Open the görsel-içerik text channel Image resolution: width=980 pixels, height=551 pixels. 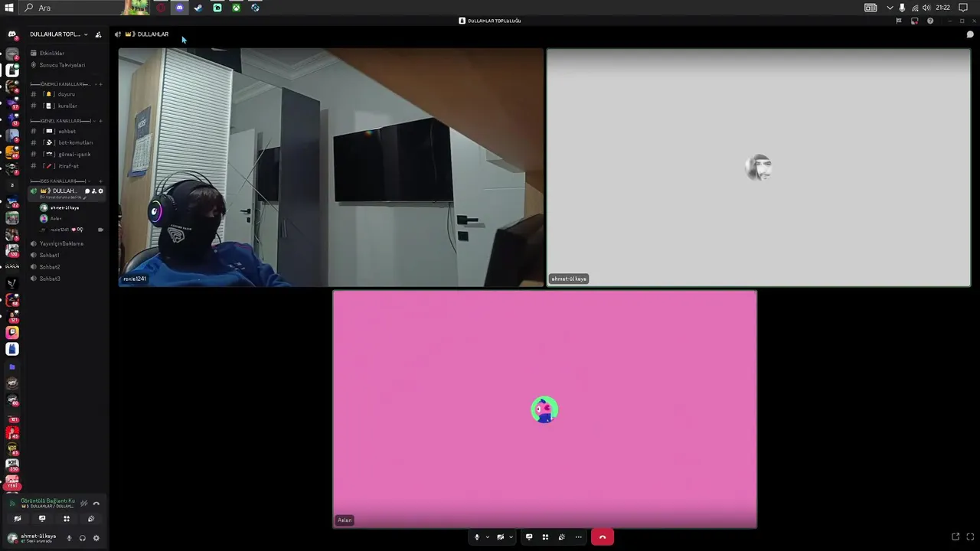(x=66, y=155)
